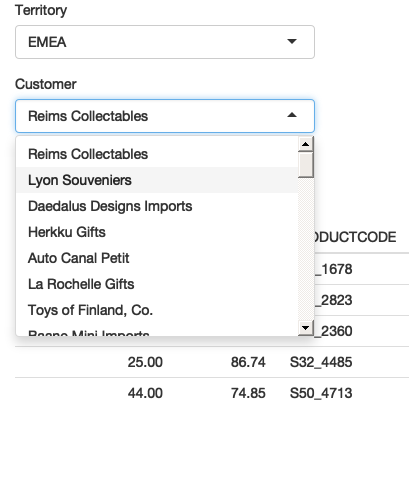Click the S50_4713 product code cell

[321, 393]
